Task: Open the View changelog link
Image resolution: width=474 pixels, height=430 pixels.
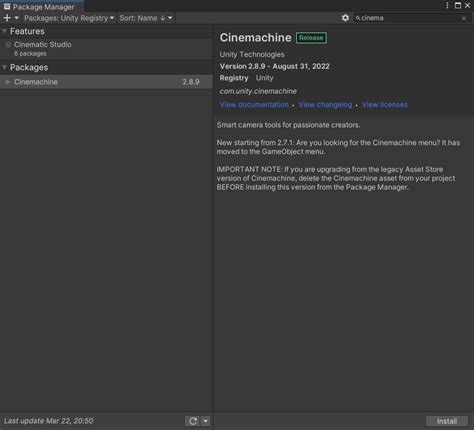Action: (325, 105)
